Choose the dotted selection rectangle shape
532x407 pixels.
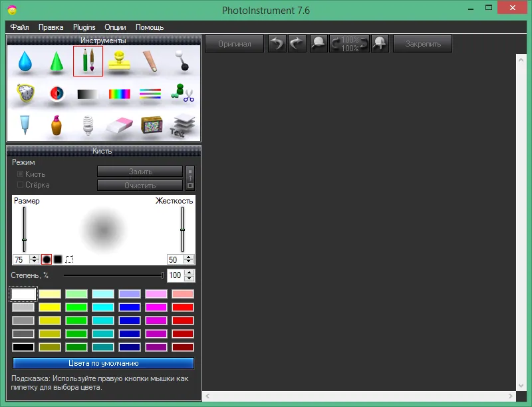pos(69,259)
